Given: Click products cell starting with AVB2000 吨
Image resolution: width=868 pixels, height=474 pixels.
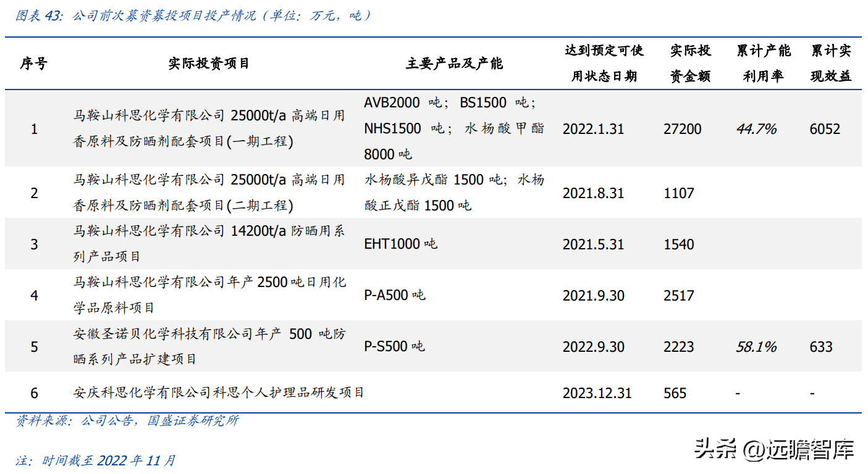Looking at the screenshot, I should pyautogui.click(x=454, y=128).
